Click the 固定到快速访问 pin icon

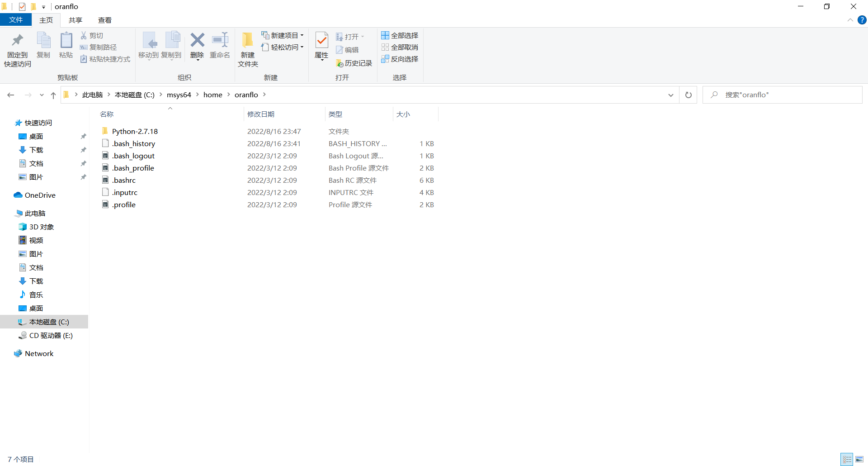[18, 40]
